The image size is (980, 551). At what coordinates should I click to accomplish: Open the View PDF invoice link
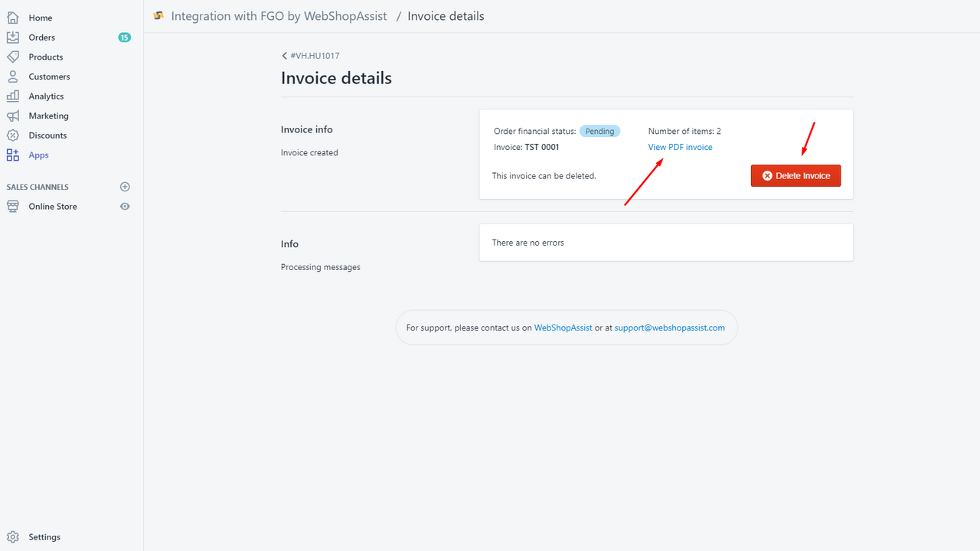pos(680,147)
